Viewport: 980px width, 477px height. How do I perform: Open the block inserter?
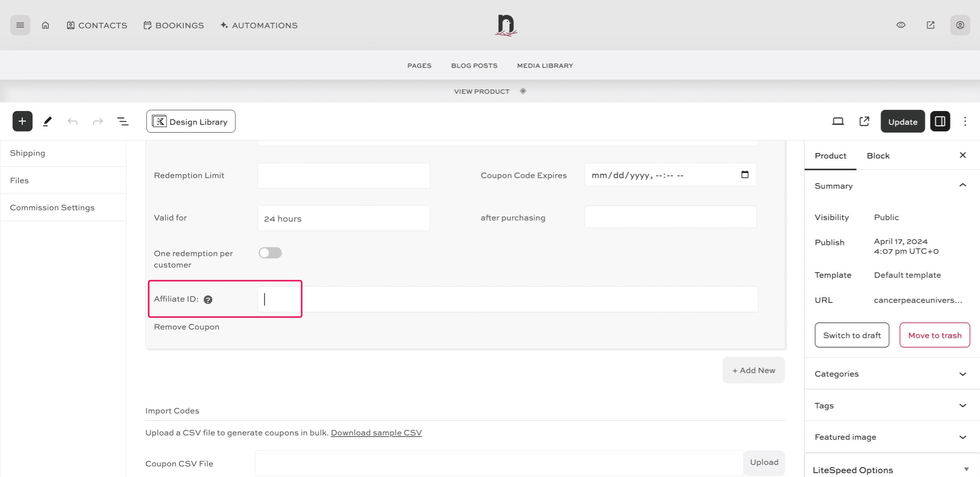(22, 121)
